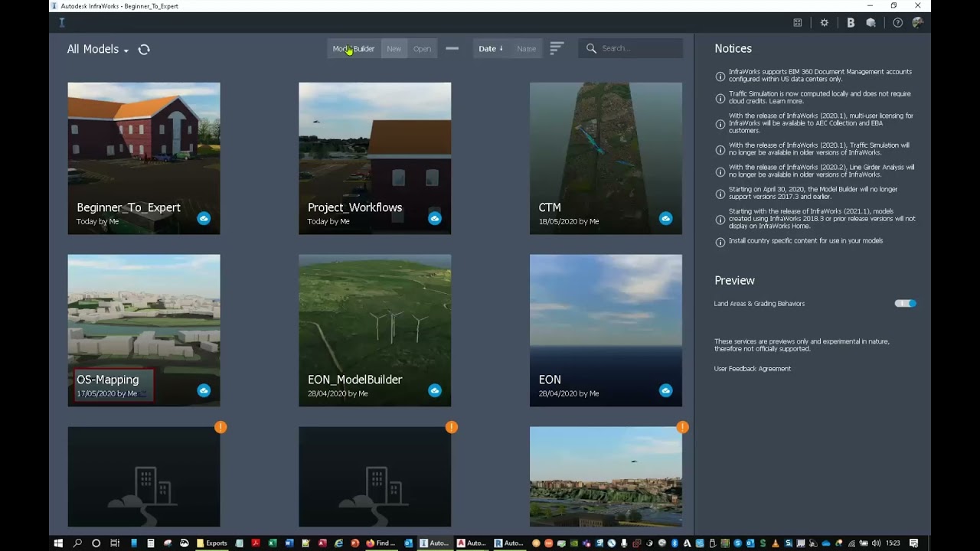Viewport: 980px width, 551px height.
Task: Toggle full screen expand icon
Action: 798,23
